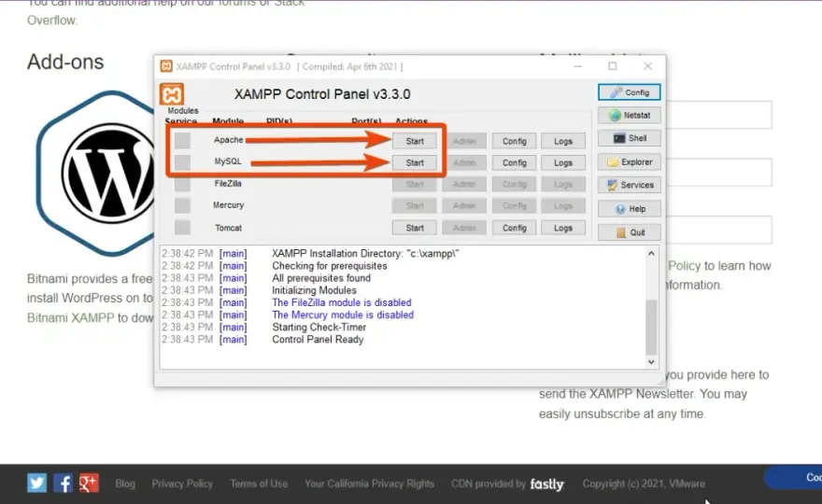
Task: Click the 'Control Panel Ready' log line
Action: pyautogui.click(x=318, y=340)
